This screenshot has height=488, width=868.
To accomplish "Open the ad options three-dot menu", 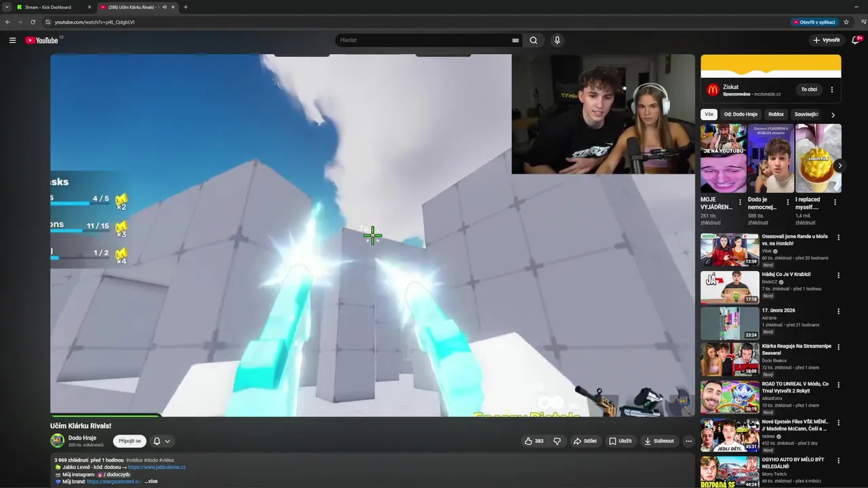I will 832,89.
